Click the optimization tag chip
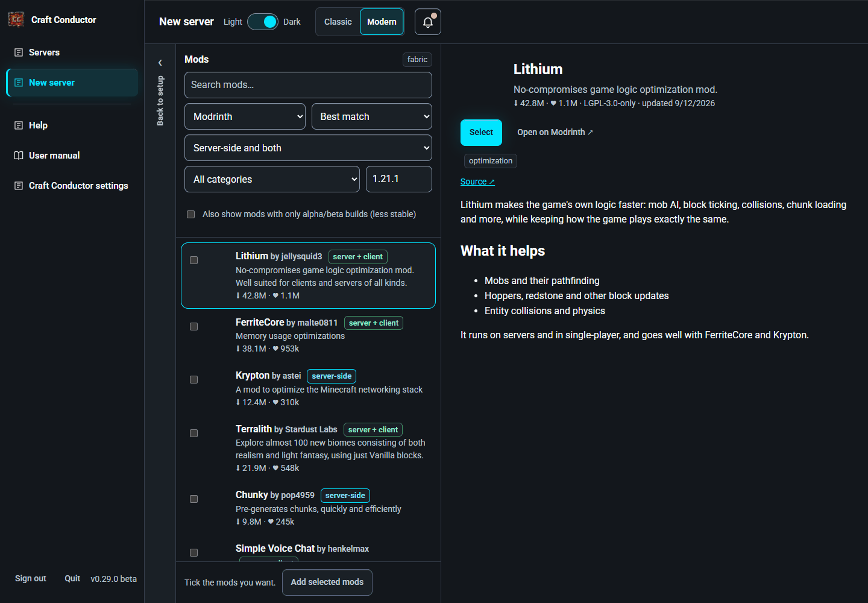This screenshot has width=868, height=603. (491, 161)
